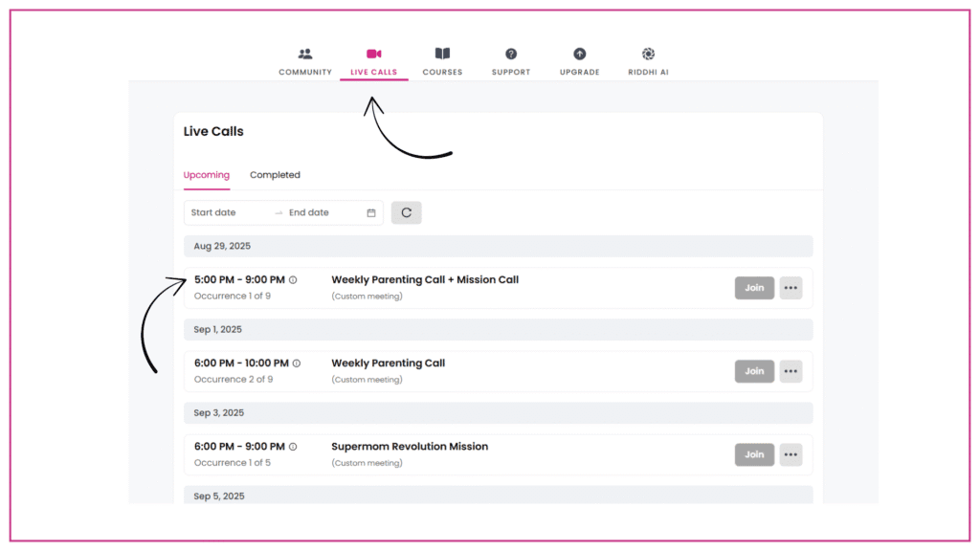This screenshot has width=980, height=551.
Task: Click the End date input field
Action: [x=321, y=212]
